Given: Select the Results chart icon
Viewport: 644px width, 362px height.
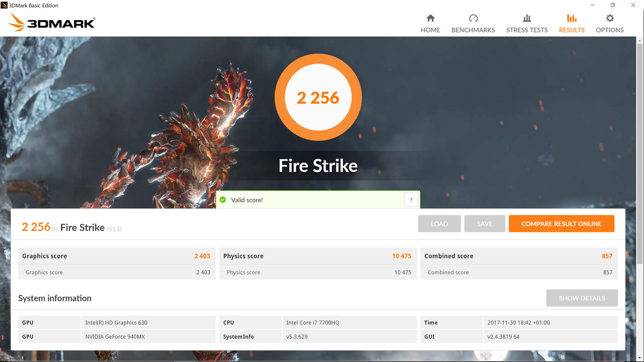Looking at the screenshot, I should [572, 18].
